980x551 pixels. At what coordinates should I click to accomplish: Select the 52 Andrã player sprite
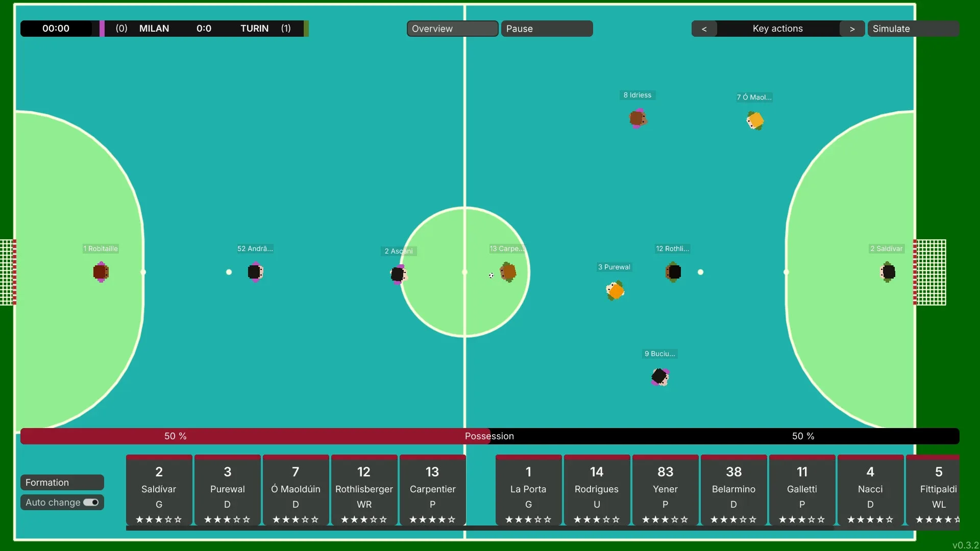click(255, 272)
